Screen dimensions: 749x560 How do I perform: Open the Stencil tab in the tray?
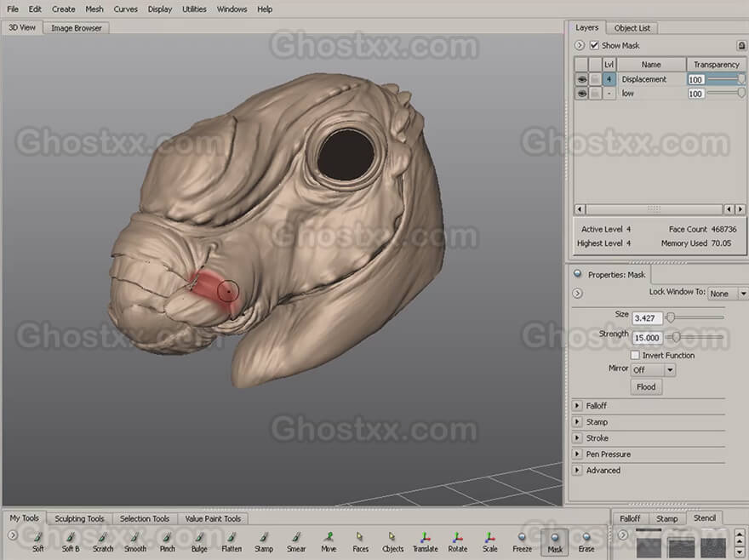click(705, 518)
